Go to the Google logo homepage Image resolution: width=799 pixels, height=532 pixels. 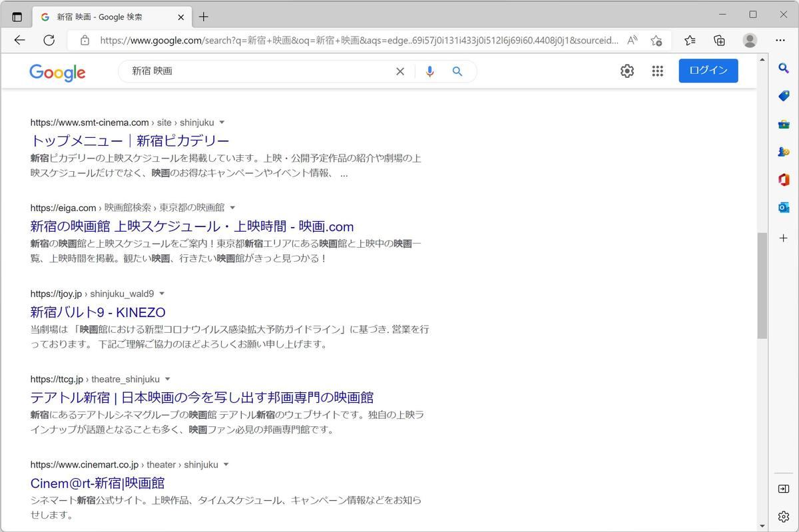(57, 72)
